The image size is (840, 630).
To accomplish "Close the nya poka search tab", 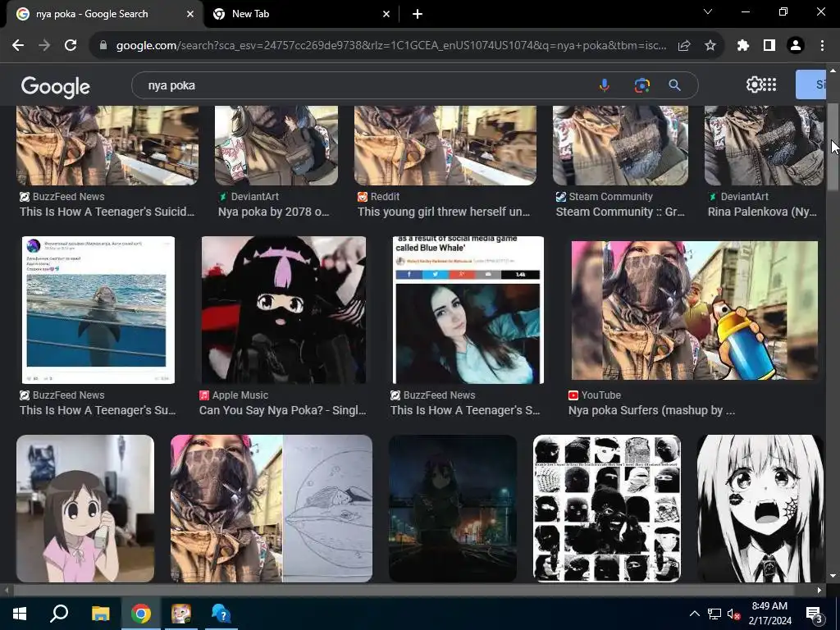I will coord(190,14).
